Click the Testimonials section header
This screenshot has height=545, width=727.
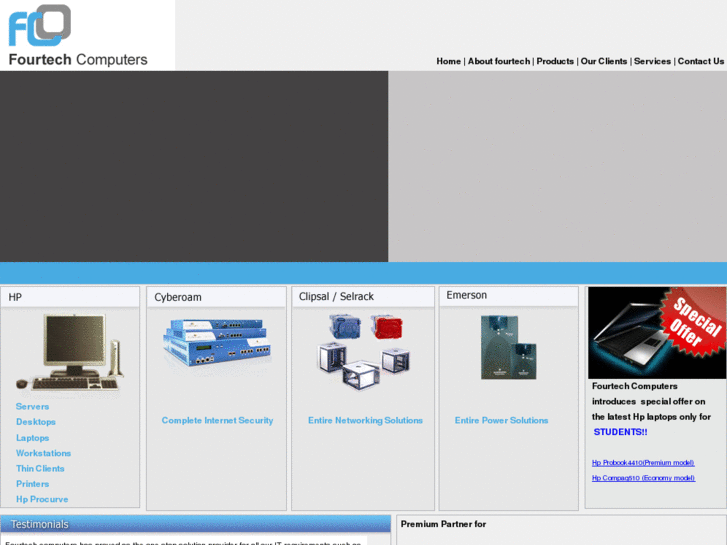(x=195, y=524)
